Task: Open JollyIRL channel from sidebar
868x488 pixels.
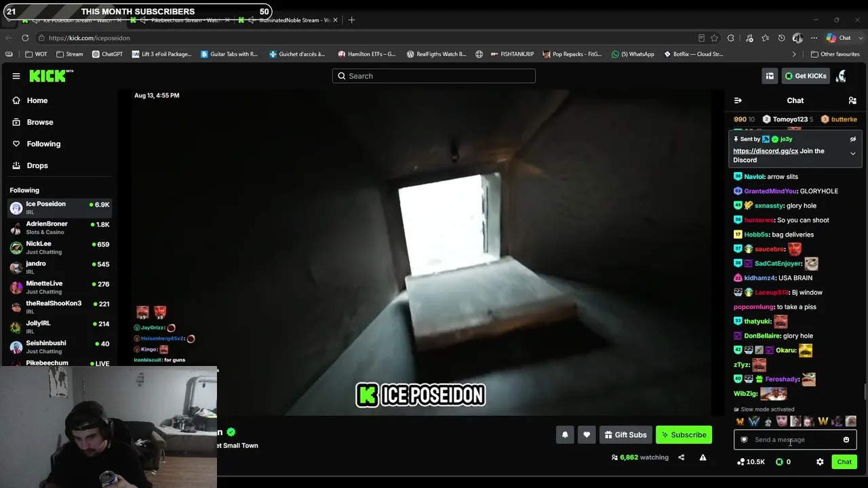Action: click(x=60, y=327)
